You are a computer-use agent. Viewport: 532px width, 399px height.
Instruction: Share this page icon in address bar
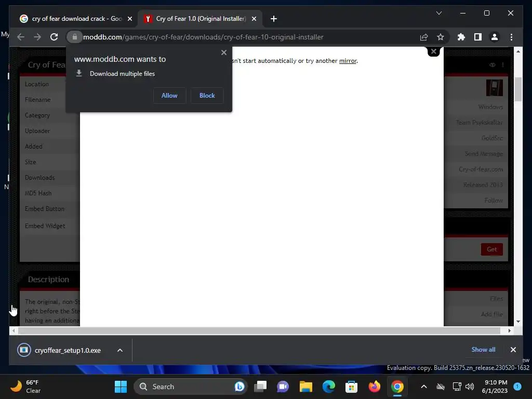click(x=424, y=37)
